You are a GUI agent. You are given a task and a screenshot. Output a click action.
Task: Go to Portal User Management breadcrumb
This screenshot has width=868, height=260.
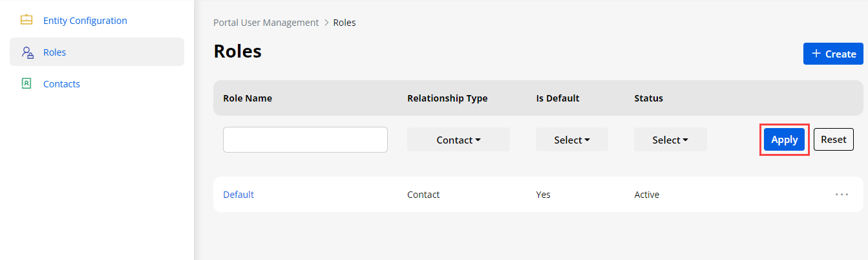pos(266,23)
